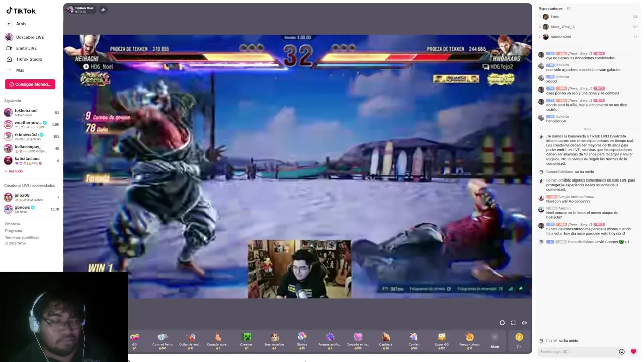Viewport: 644px width, 362px height.
Task: Open the tekken.noel followed channel
Action: tap(31, 112)
